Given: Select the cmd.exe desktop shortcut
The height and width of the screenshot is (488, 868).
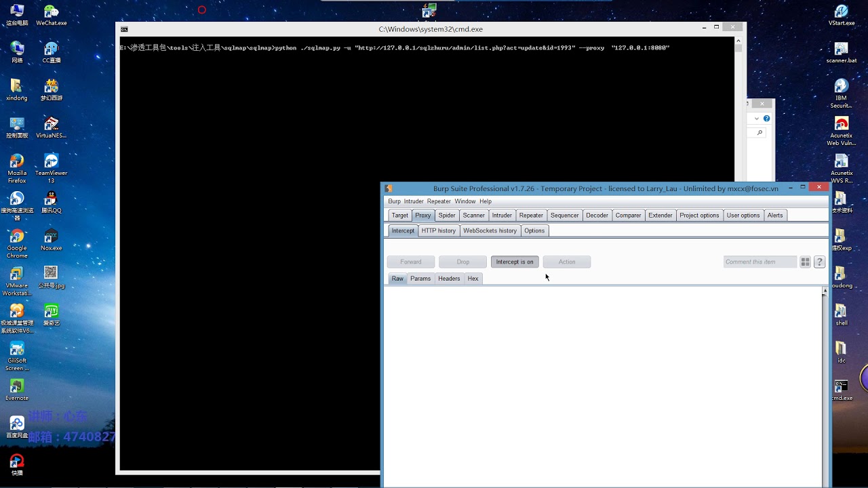Looking at the screenshot, I should pyautogui.click(x=842, y=390).
